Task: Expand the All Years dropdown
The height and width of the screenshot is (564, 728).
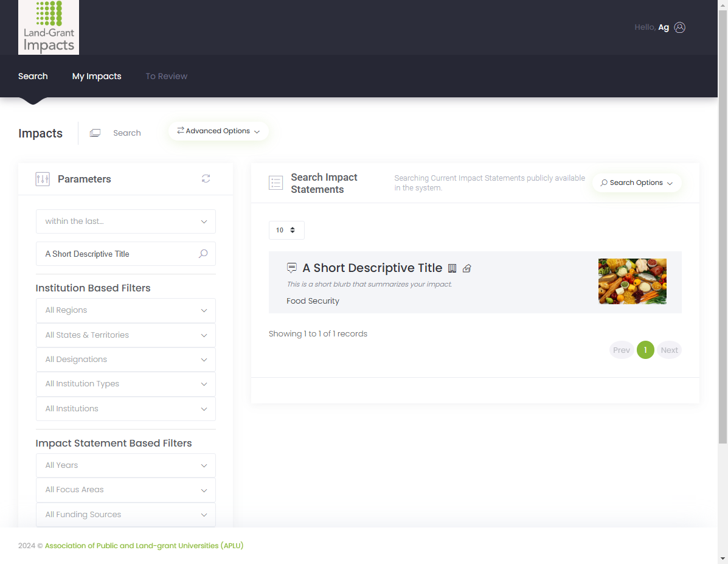Action: (126, 465)
